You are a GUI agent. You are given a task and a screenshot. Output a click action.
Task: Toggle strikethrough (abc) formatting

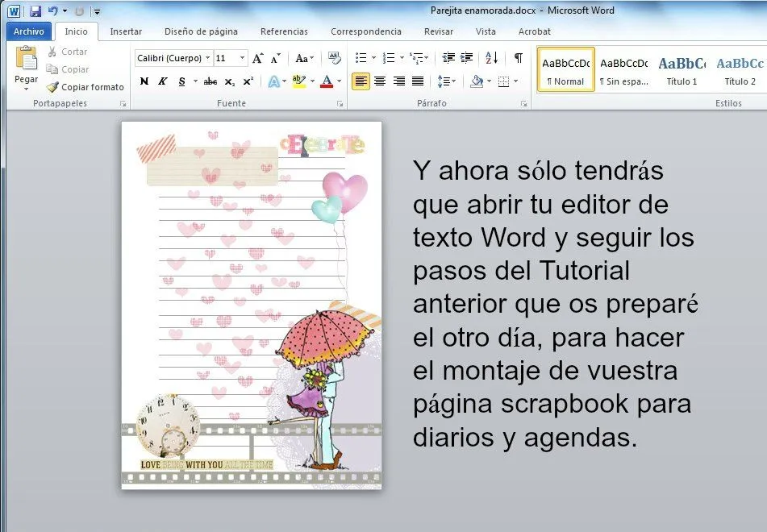[211, 81]
